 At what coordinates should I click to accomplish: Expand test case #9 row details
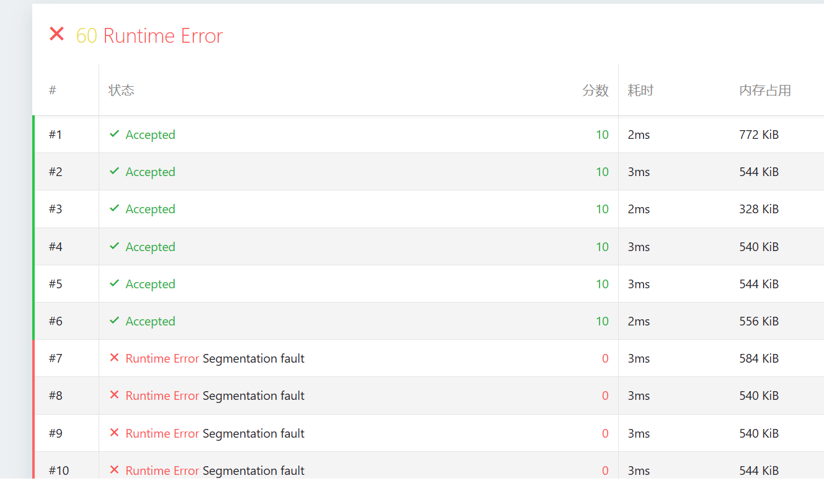[56, 433]
